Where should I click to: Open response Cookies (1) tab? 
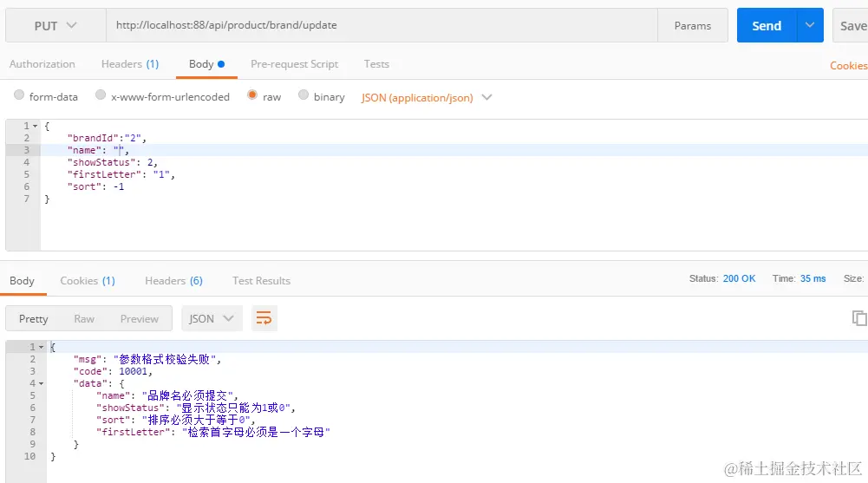[x=88, y=281]
